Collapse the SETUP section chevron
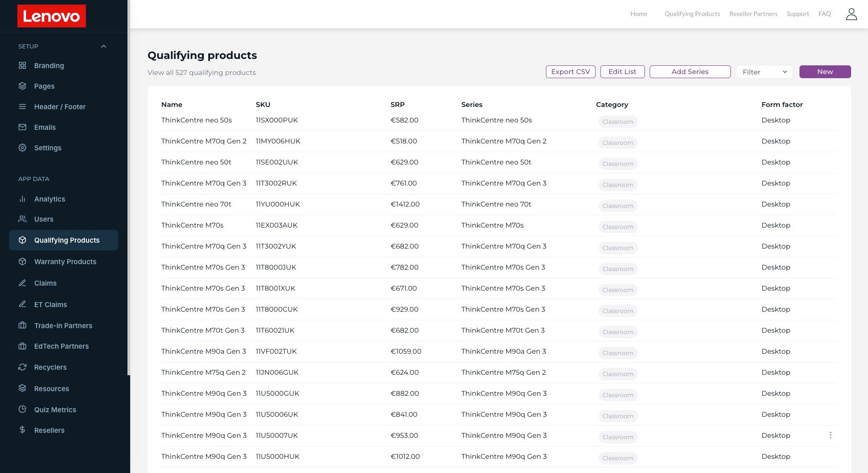Screen dimensions: 868x473 click(x=104, y=46)
